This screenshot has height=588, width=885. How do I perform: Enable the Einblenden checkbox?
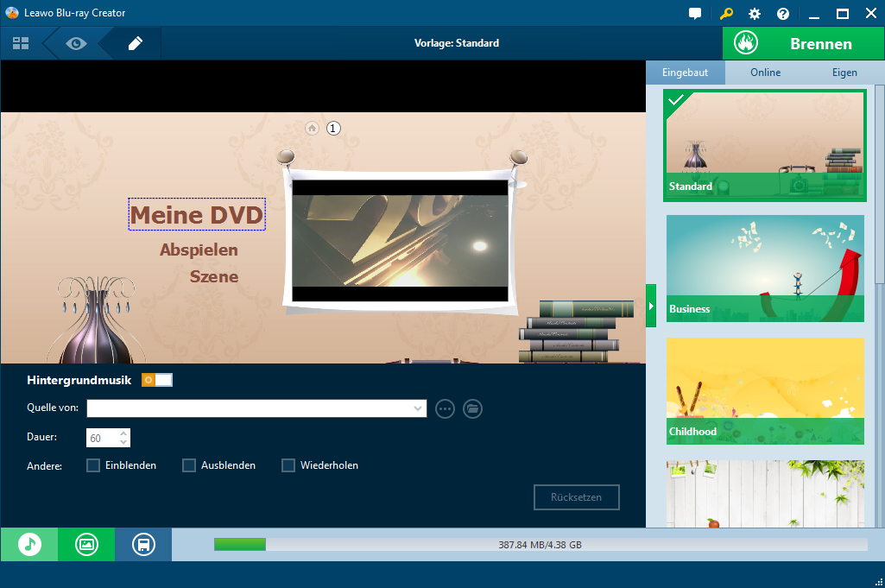tap(94, 465)
